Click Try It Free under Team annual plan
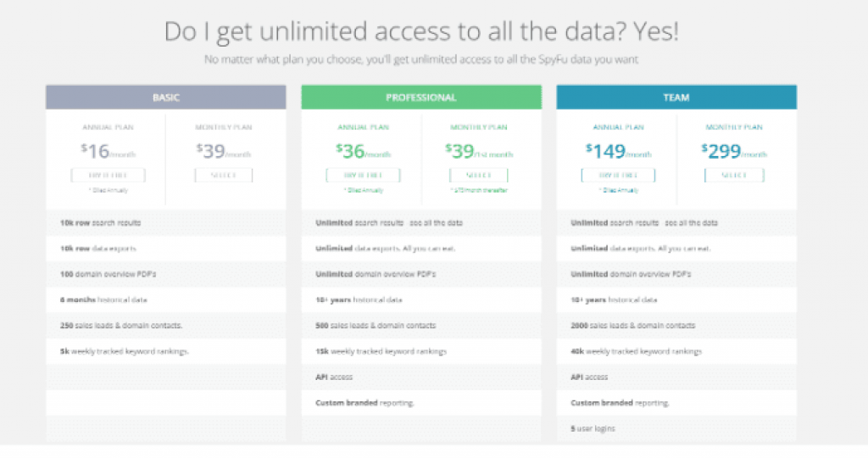 (618, 175)
